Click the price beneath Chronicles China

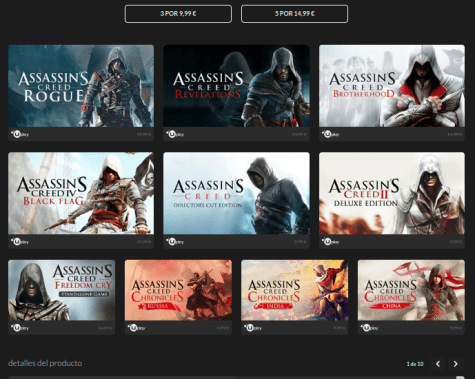456,328
